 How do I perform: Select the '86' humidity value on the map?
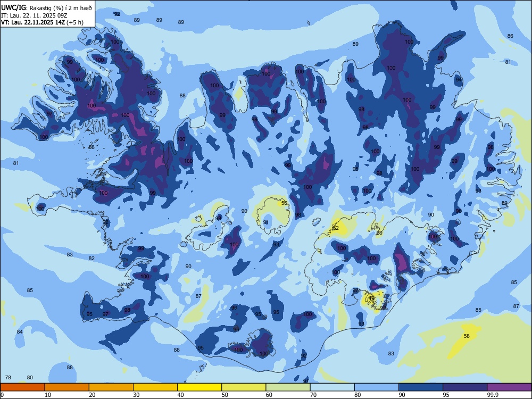click(x=510, y=36)
